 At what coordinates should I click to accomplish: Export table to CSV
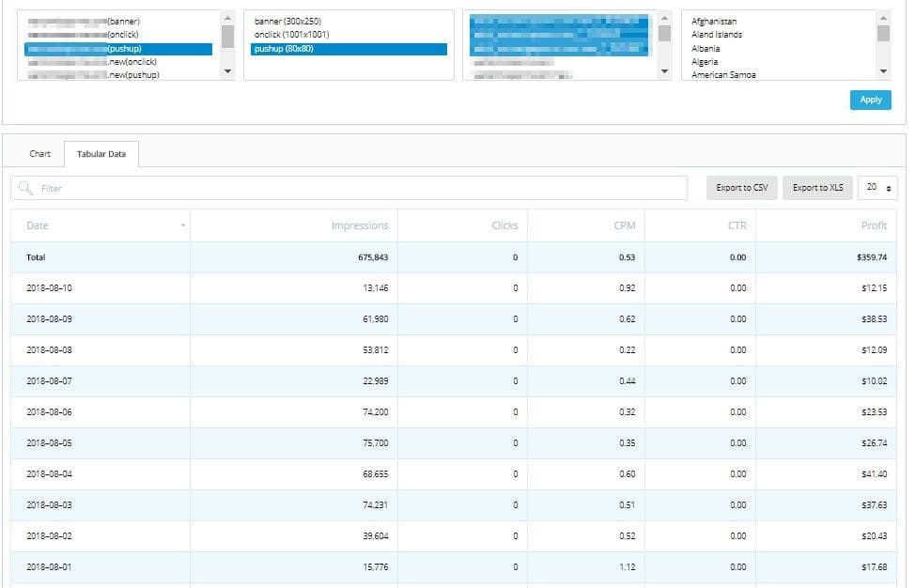click(x=742, y=188)
